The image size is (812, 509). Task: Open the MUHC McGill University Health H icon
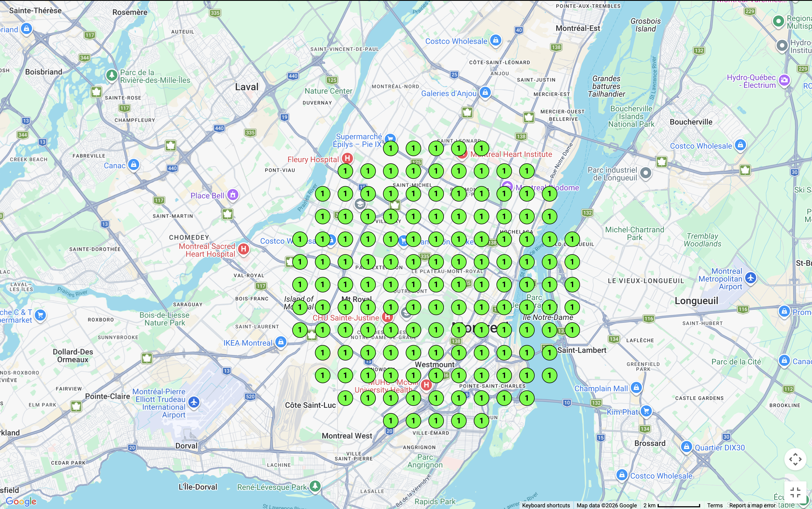point(426,385)
